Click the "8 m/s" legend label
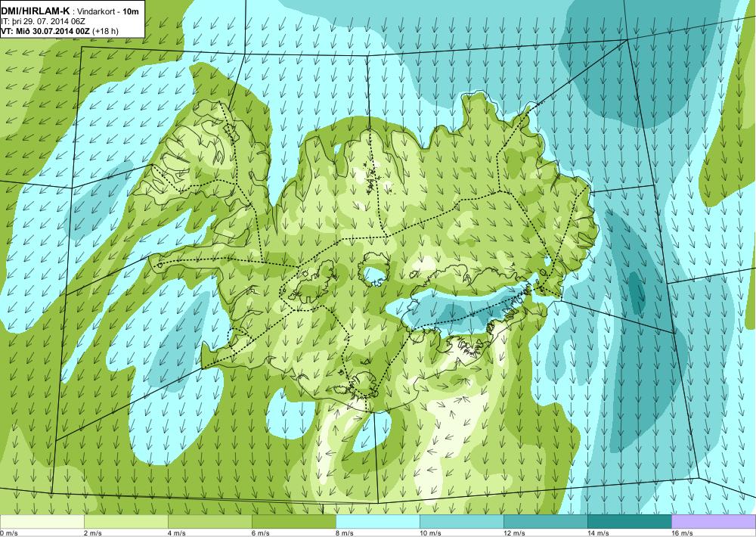 345,533
